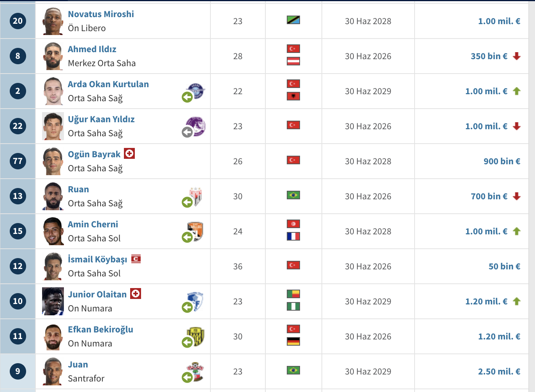The width and height of the screenshot is (535, 392).
Task: Open Novatus Miroshi's player profile
Action: tap(101, 14)
